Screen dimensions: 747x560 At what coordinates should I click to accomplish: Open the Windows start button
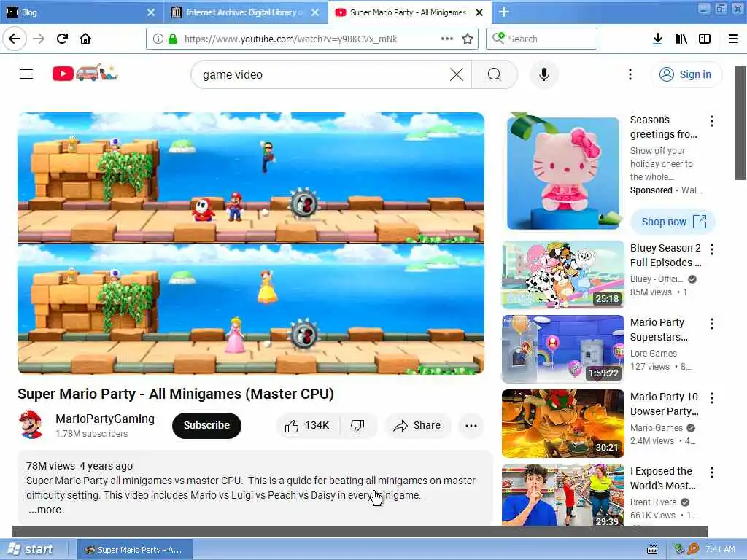click(31, 550)
